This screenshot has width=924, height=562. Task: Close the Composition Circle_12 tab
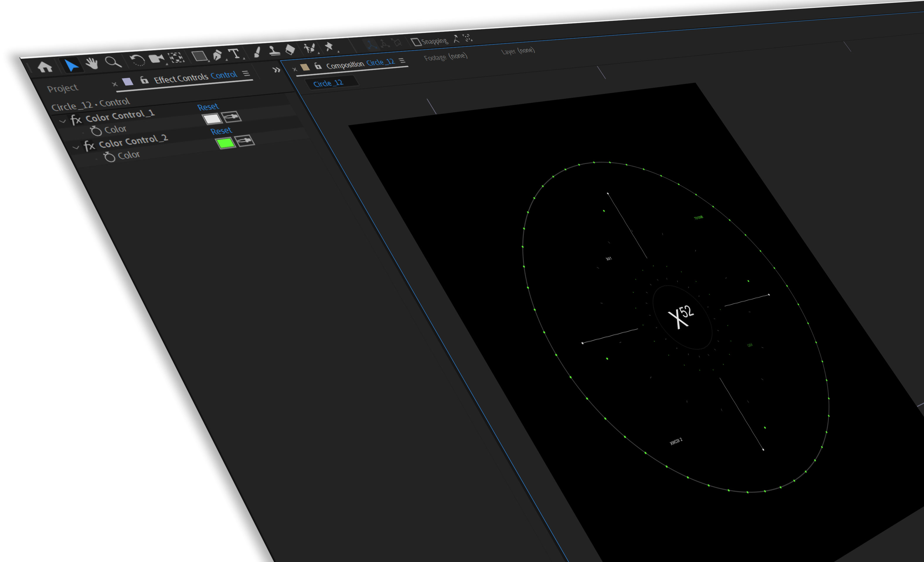click(x=295, y=69)
